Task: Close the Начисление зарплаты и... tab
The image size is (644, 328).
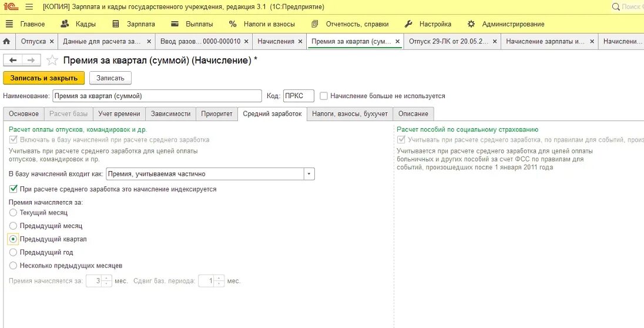Action: (592, 42)
